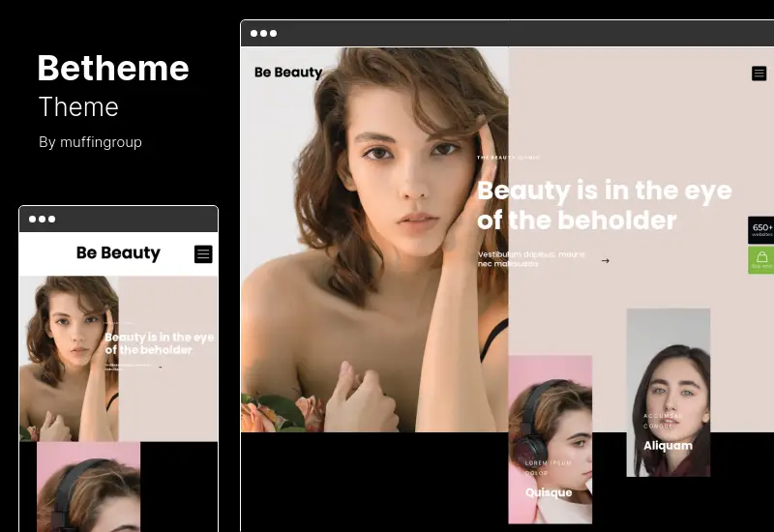The width and height of the screenshot is (774, 532).
Task: Click the 650+ websites badge
Action: pyautogui.click(x=761, y=230)
